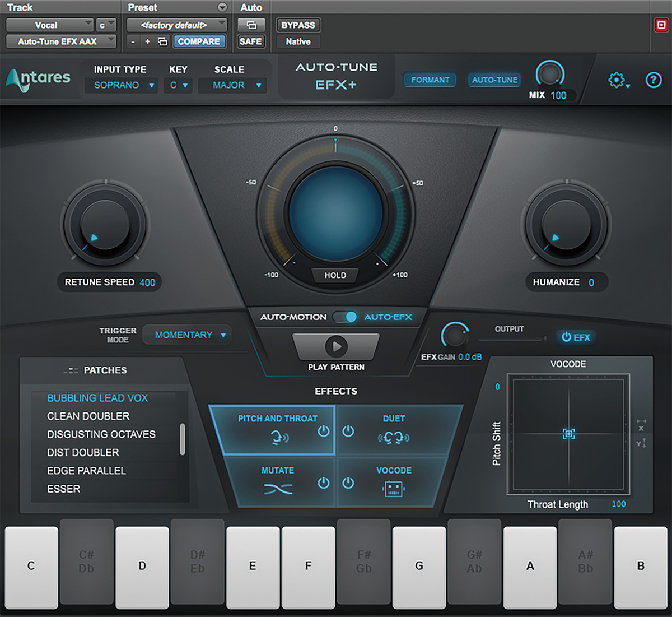Open the SCALE Major dropdown
The height and width of the screenshot is (617, 672).
coord(232,85)
